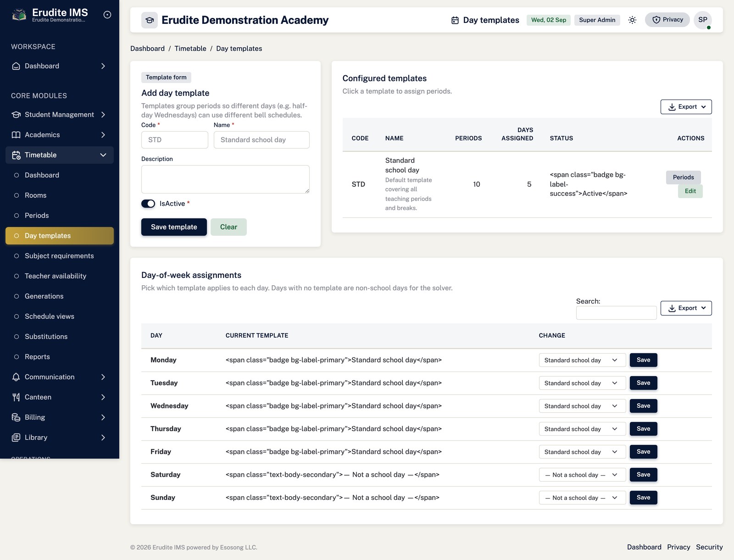Click the Billing coins icon
This screenshot has width=734, height=560.
(x=16, y=417)
